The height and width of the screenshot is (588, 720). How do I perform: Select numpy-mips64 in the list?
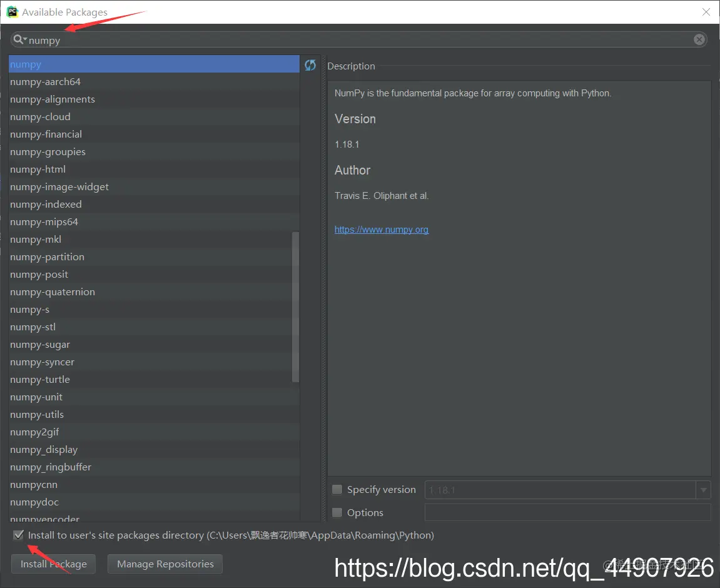(x=154, y=221)
